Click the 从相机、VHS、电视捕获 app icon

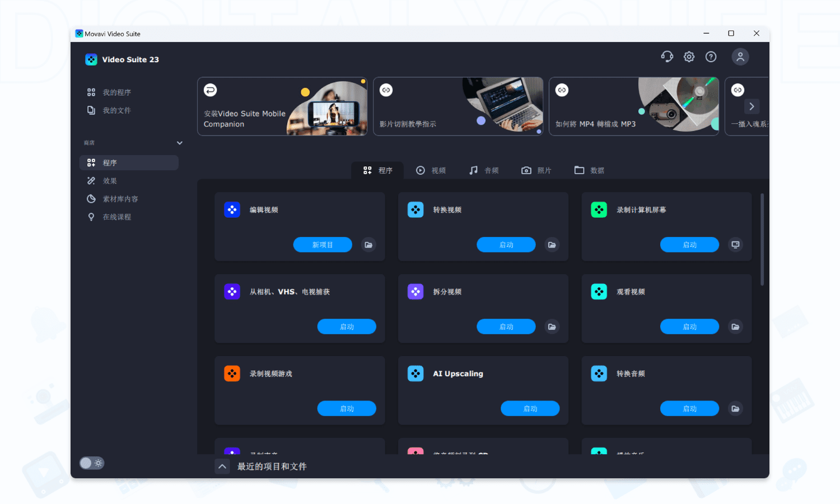pos(232,291)
